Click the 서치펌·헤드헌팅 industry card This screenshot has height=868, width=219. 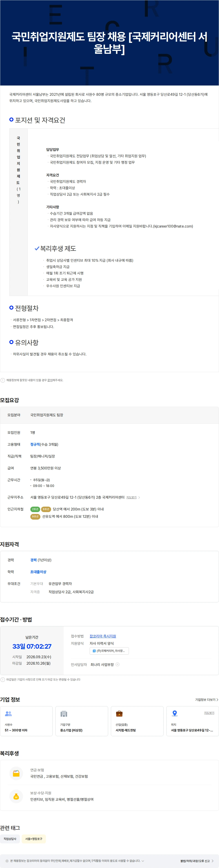137,721
